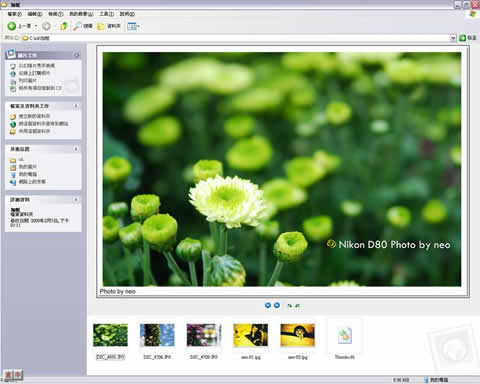Viewport: 480px width, 384px height.
Task: Open the File menu
Action: pos(14,14)
